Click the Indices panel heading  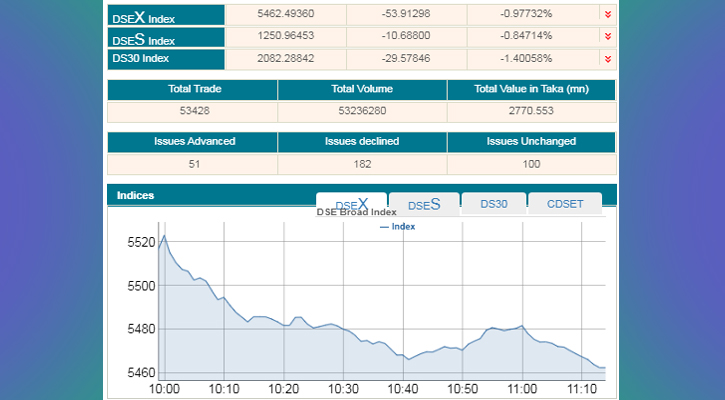pos(136,195)
